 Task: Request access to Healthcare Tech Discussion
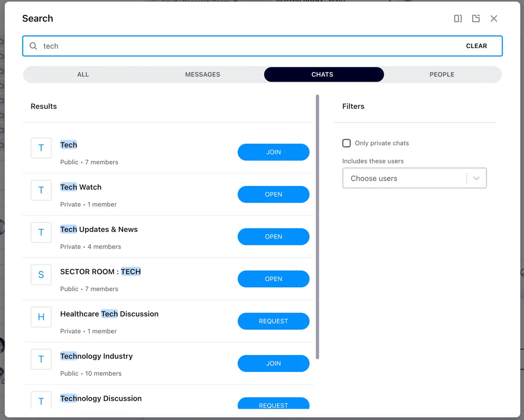coord(273,321)
